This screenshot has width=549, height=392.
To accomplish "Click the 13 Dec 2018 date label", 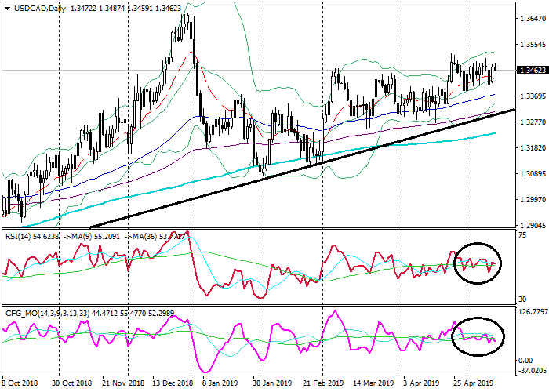I will pyautogui.click(x=174, y=385).
